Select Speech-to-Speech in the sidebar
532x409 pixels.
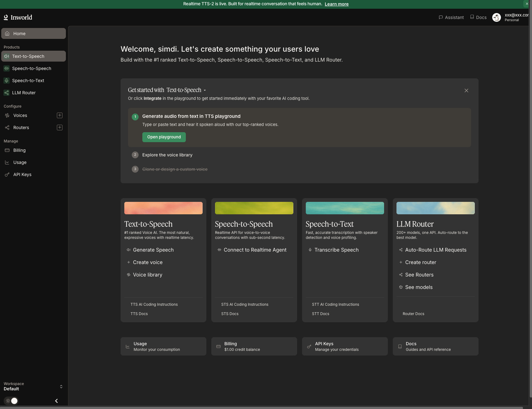point(34,68)
